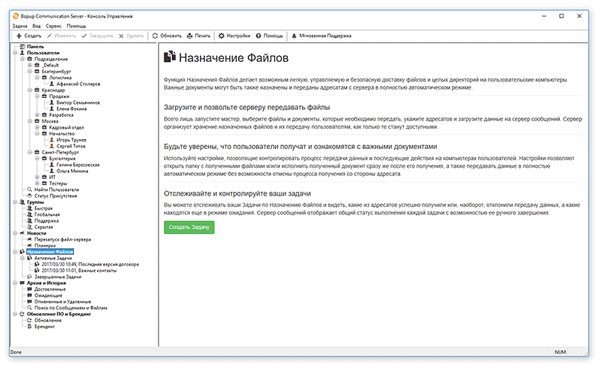The height and width of the screenshot is (367, 600).
Task: Click the NUM indicator in status bar
Action: coord(560,352)
